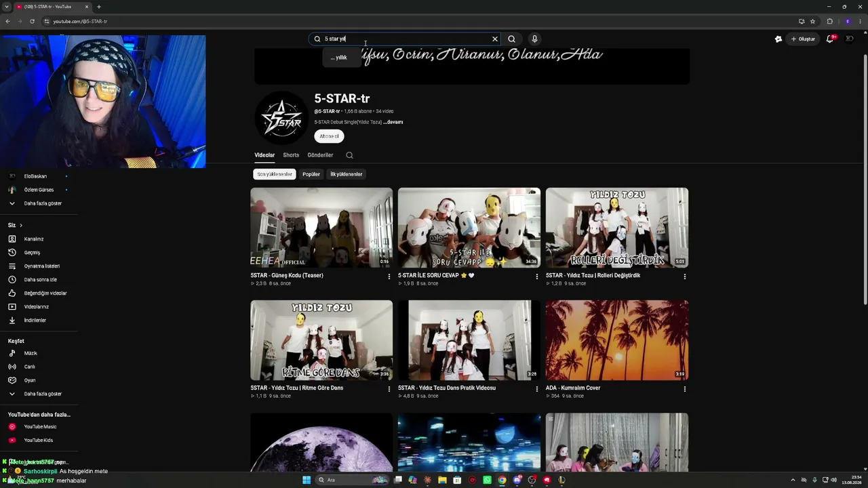Open the taskbar clock and date
The image size is (868, 488).
tap(851, 480)
